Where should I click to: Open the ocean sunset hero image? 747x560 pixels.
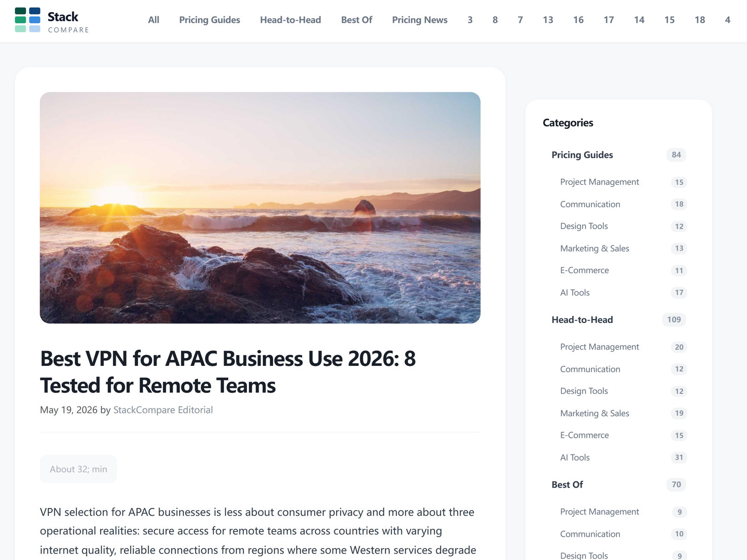point(260,208)
